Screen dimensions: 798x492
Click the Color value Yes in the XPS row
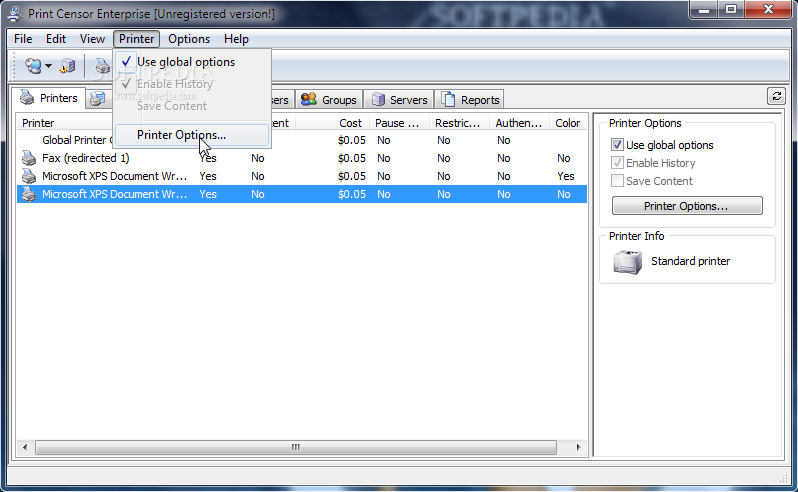[x=565, y=176]
